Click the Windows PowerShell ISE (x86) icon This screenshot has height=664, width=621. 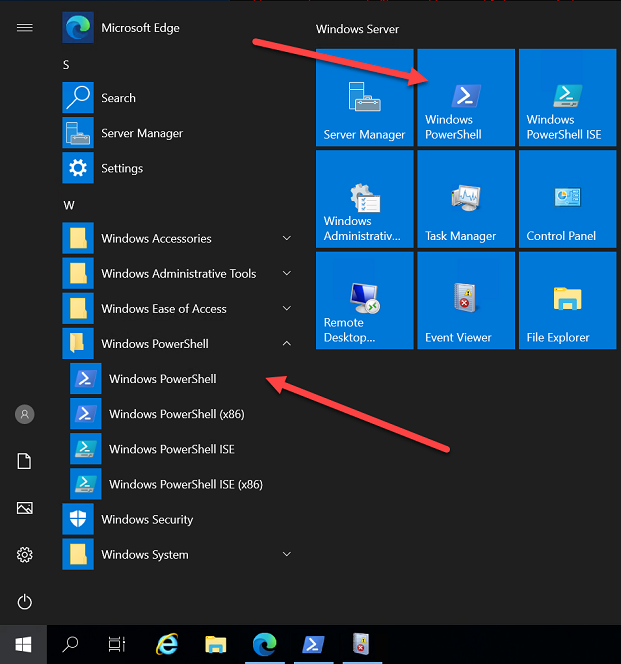86,484
